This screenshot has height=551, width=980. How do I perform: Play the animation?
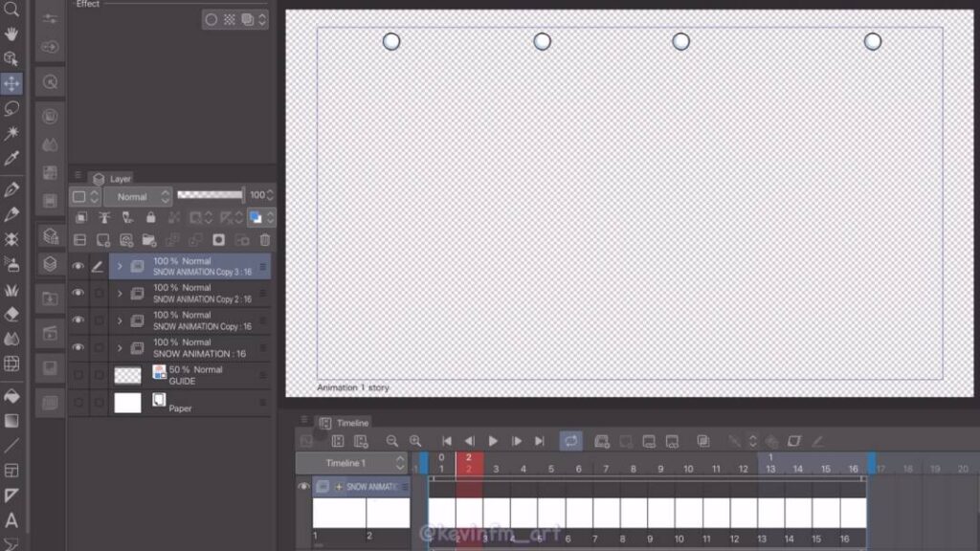click(493, 442)
